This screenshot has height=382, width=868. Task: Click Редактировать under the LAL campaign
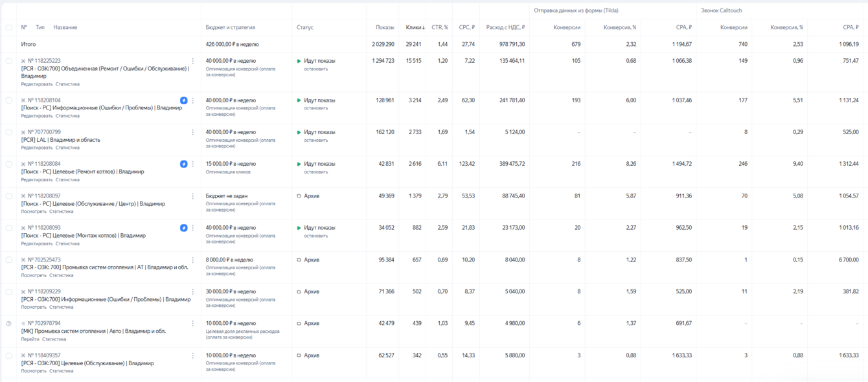coord(37,148)
